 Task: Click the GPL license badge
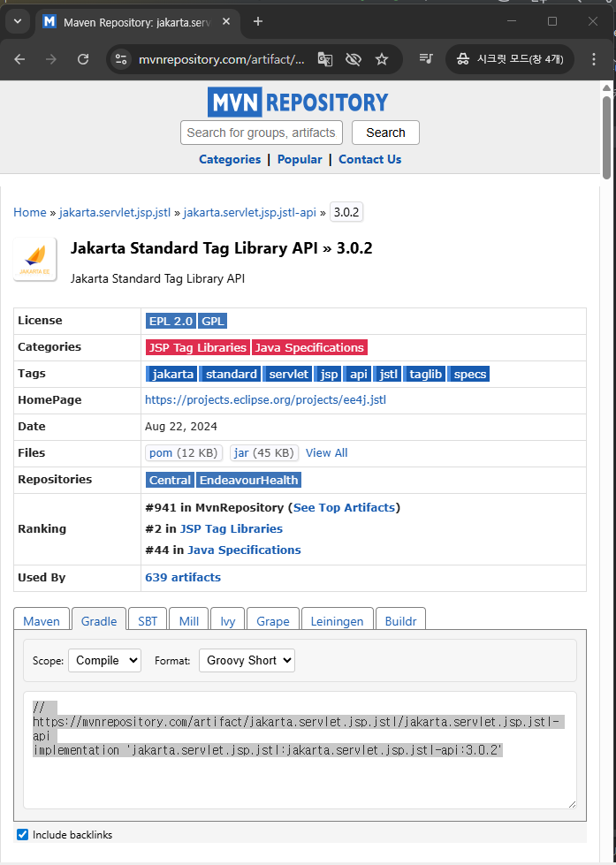(212, 321)
